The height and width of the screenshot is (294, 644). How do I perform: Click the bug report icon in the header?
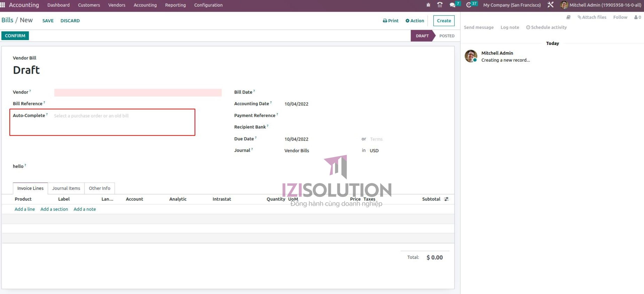click(428, 5)
